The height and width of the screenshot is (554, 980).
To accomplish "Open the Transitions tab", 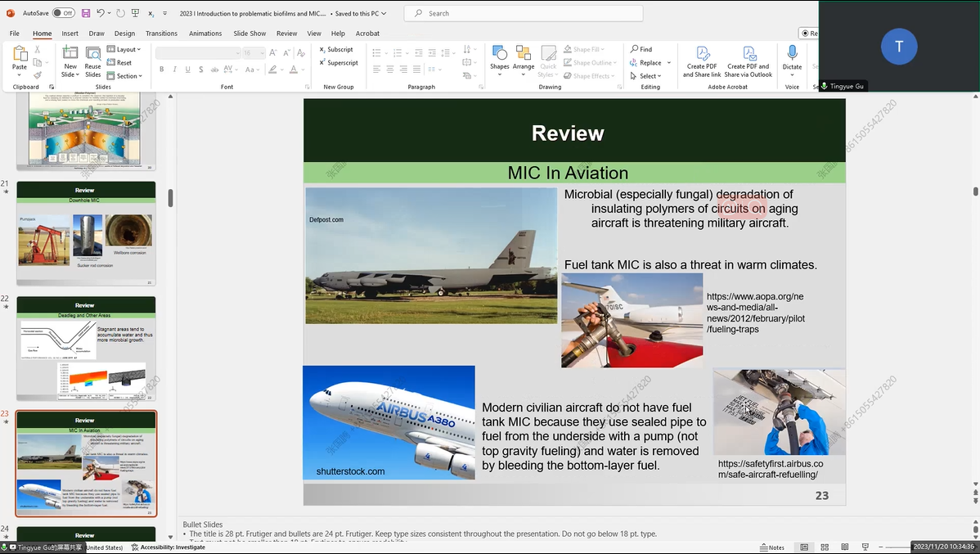I will click(x=161, y=34).
